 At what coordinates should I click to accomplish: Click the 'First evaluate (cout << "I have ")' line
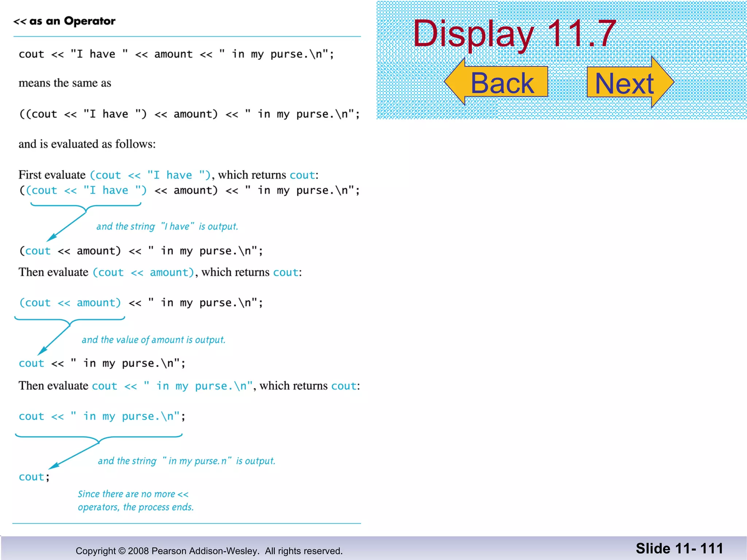pos(169,175)
